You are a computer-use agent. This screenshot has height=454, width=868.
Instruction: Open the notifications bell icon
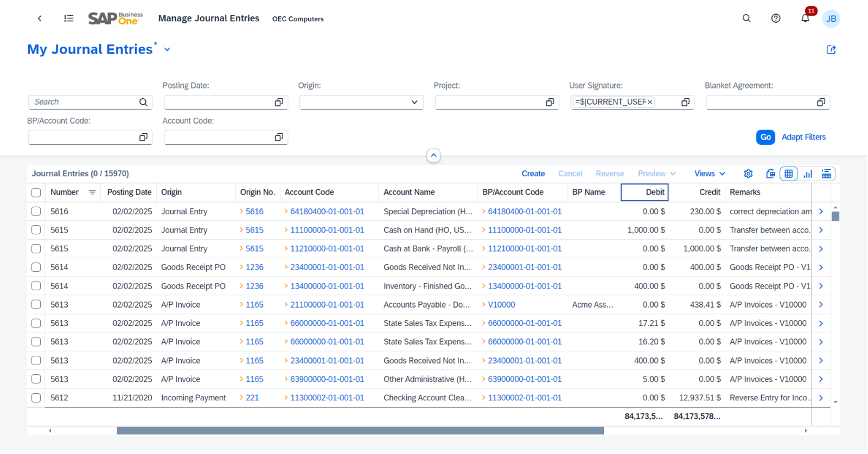click(805, 18)
